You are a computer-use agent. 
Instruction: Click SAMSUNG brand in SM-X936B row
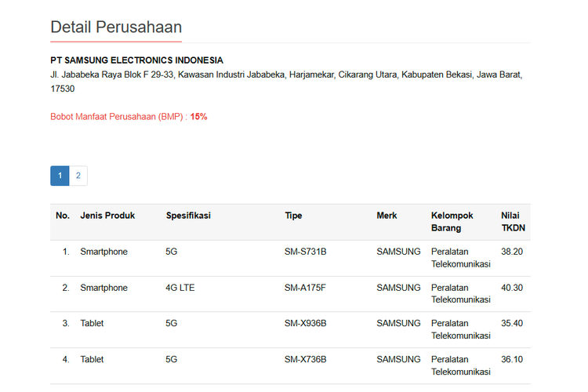398,323
